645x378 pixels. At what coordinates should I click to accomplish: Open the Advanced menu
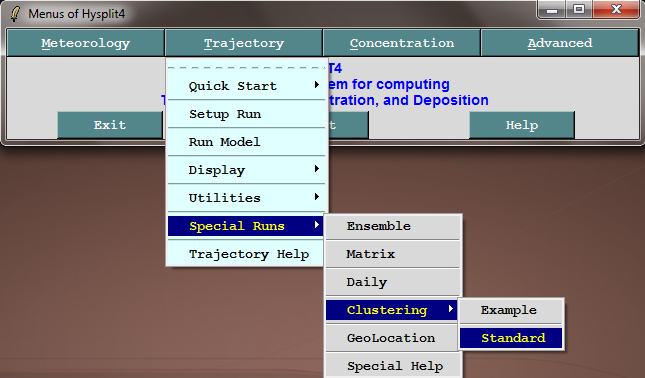pos(559,43)
